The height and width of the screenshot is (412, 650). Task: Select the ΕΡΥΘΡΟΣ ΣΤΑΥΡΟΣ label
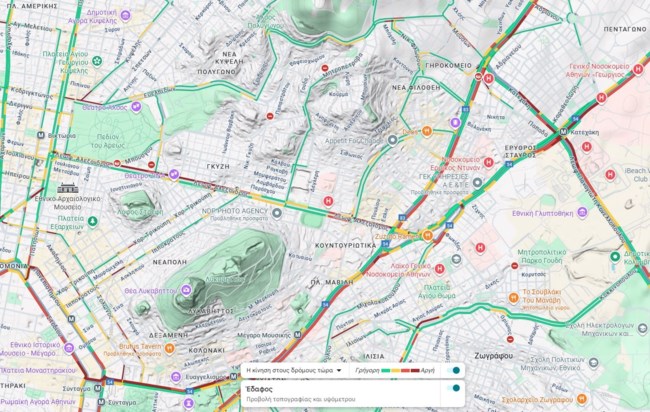pos(520,151)
